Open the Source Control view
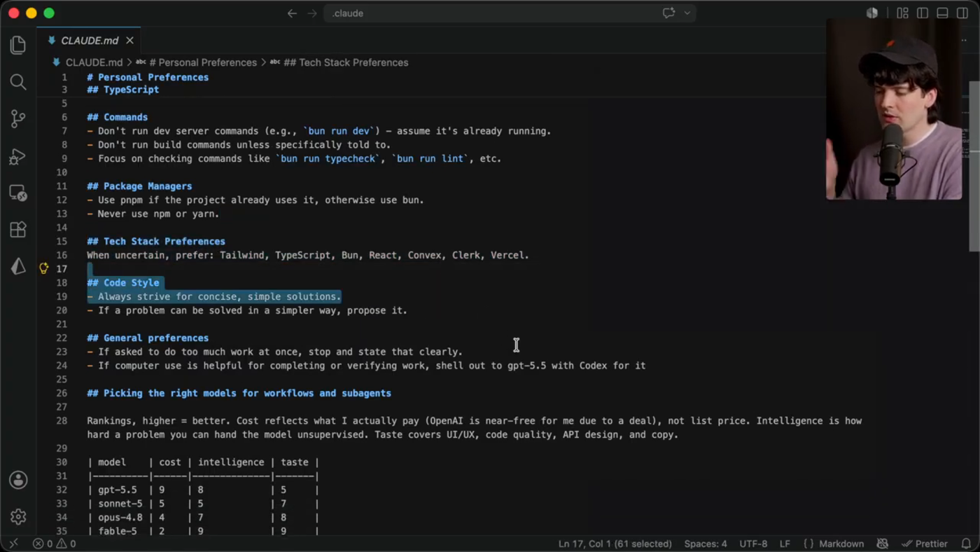 tap(18, 119)
